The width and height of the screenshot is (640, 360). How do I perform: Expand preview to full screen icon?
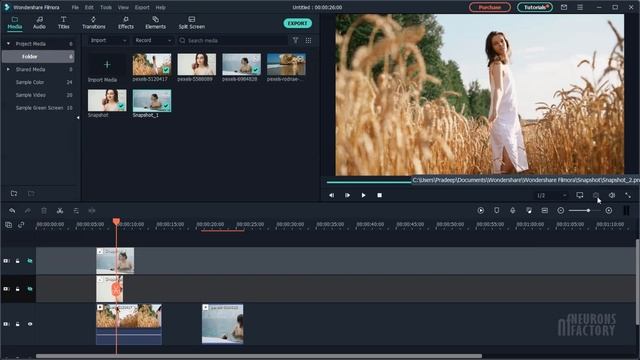(x=628, y=196)
